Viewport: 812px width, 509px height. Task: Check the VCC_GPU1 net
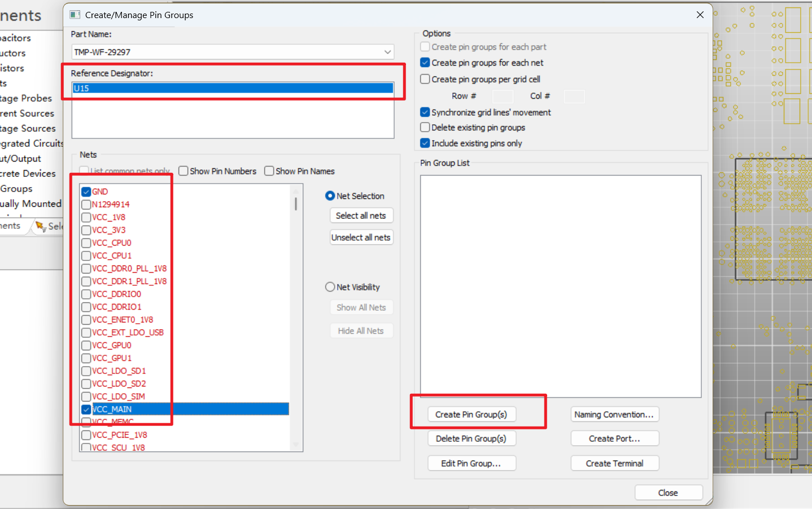point(86,358)
